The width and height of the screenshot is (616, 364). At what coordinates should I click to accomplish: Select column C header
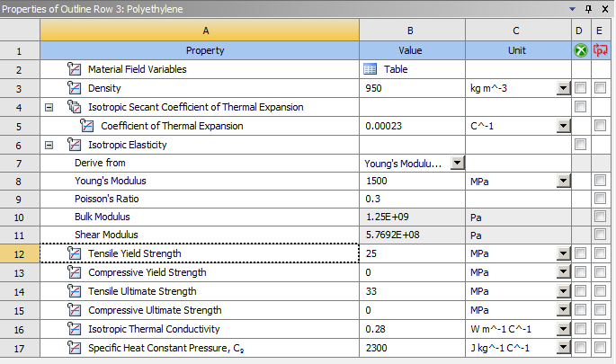(x=518, y=31)
